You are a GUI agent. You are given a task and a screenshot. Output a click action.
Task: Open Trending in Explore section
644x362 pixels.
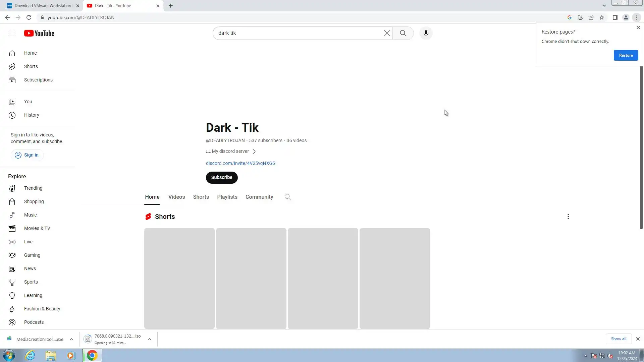point(33,188)
